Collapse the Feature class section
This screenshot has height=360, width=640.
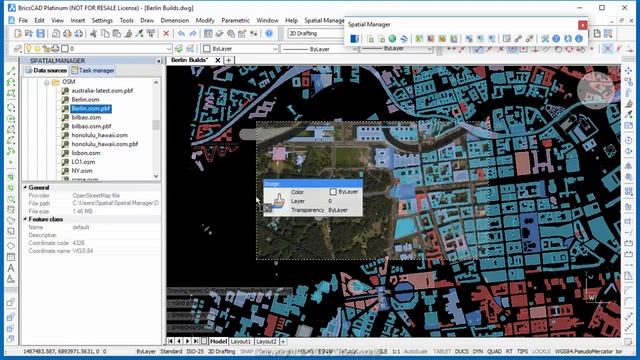pos(25,219)
